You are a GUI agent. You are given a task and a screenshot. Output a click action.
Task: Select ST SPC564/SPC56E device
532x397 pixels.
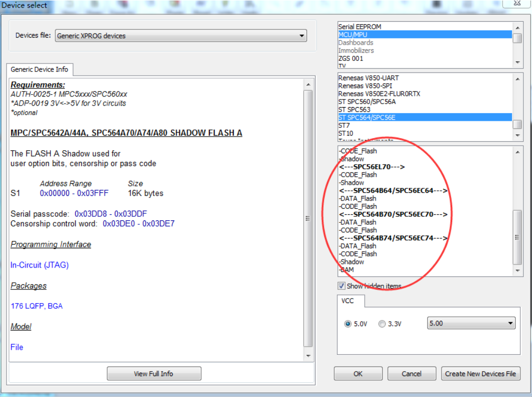tap(425, 117)
